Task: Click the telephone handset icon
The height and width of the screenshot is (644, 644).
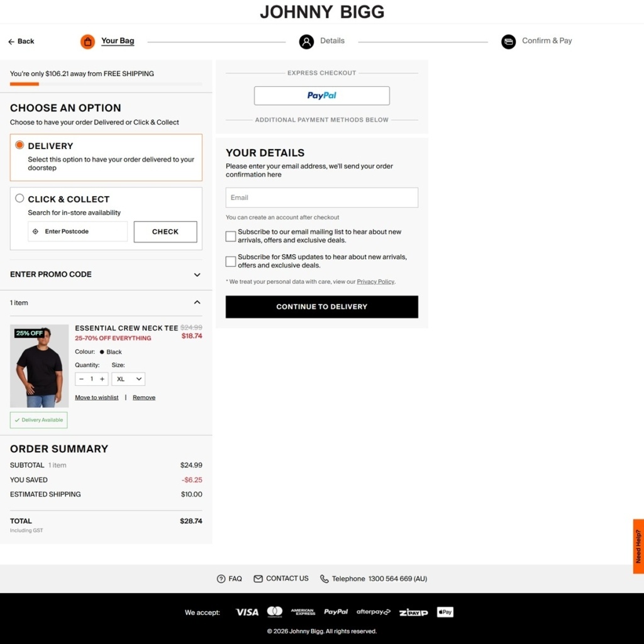Action: [x=324, y=579]
